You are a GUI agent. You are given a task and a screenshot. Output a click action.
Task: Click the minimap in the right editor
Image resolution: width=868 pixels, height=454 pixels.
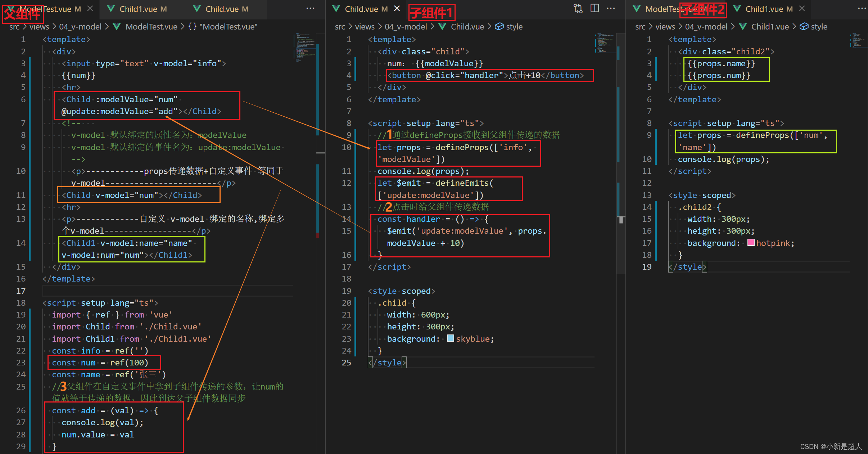tap(858, 40)
